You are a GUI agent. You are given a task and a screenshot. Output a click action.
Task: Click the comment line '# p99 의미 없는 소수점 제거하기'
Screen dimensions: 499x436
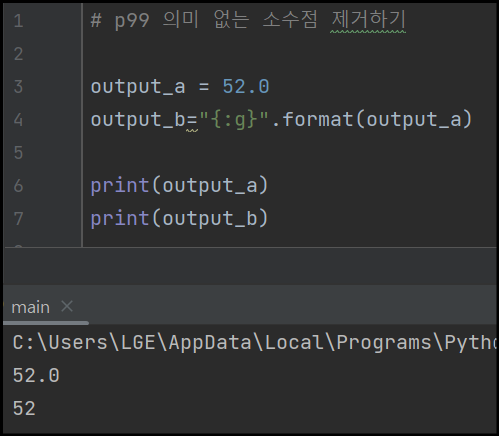tap(248, 20)
